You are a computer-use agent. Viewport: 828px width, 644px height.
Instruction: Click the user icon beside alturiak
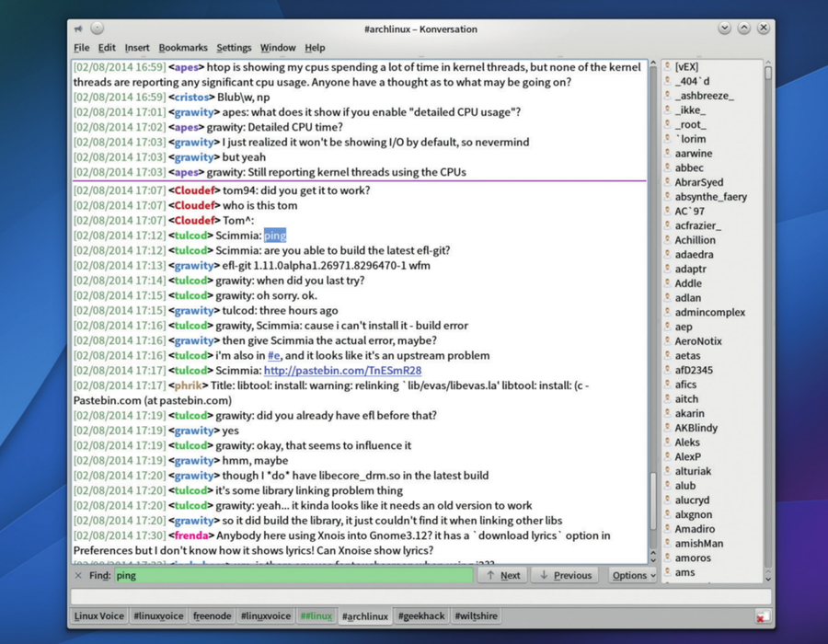(668, 471)
